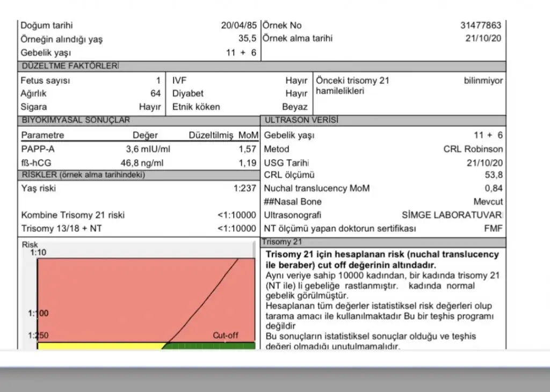
Task: Click DÜZELTME FAKTÖRLERİ section header
Action: 262,66
